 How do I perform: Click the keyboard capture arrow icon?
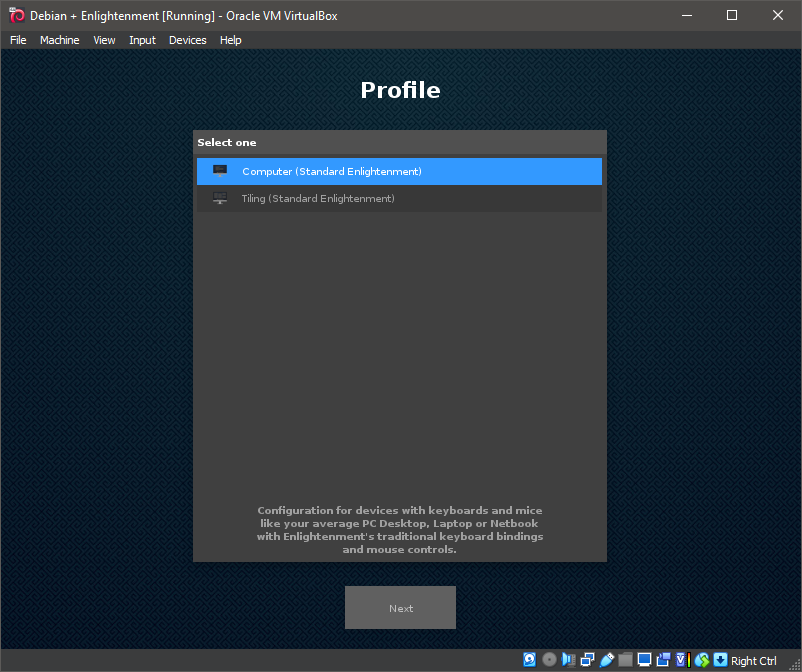pos(720,660)
